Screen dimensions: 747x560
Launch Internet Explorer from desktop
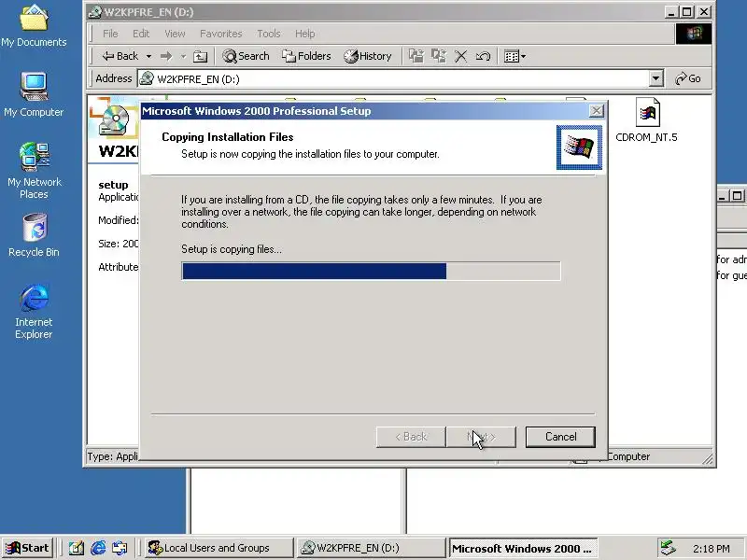click(34, 312)
